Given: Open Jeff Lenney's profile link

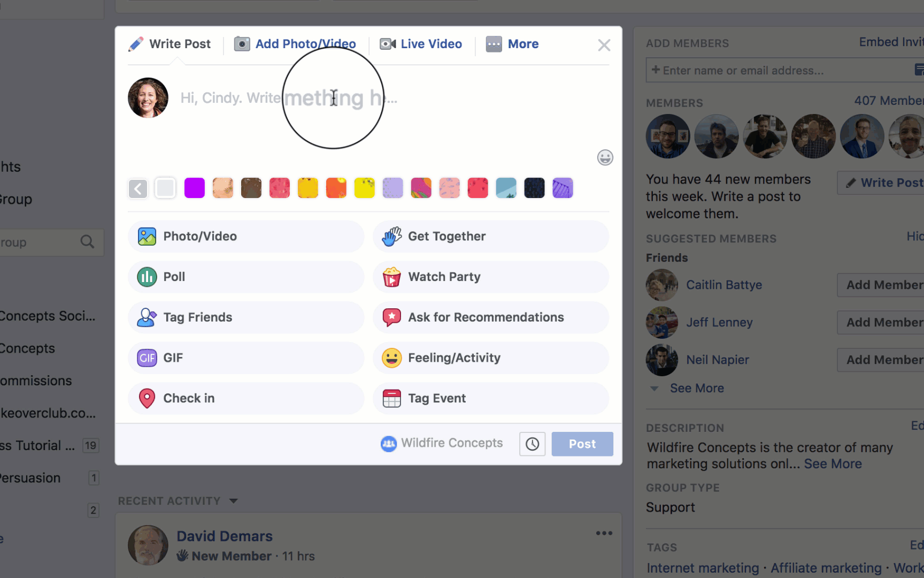Looking at the screenshot, I should pyautogui.click(x=719, y=322).
